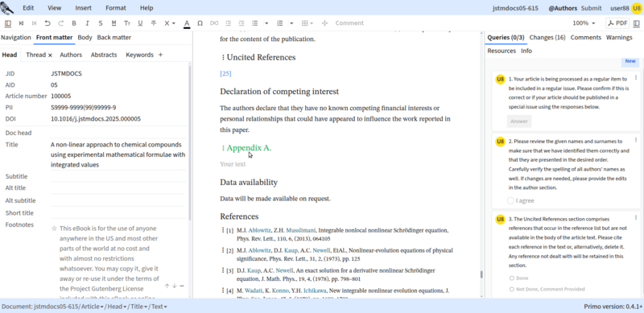The image size is (644, 313).
Task: Open the X script dropdown
Action: tap(170, 23)
